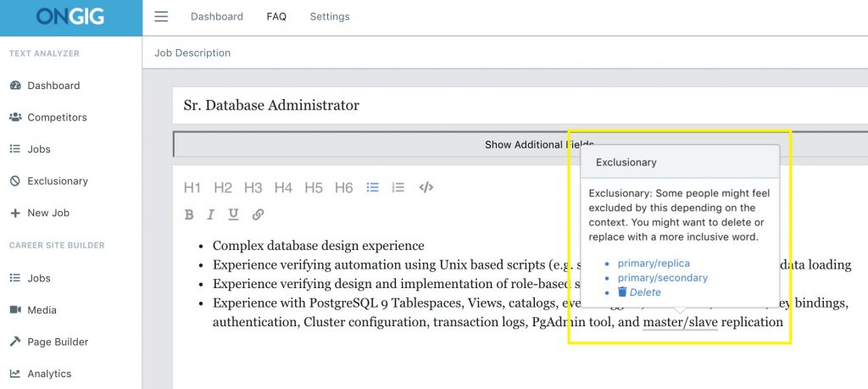This screenshot has height=389, width=868.
Task: Click the Analytics chart icon
Action: tap(15, 374)
